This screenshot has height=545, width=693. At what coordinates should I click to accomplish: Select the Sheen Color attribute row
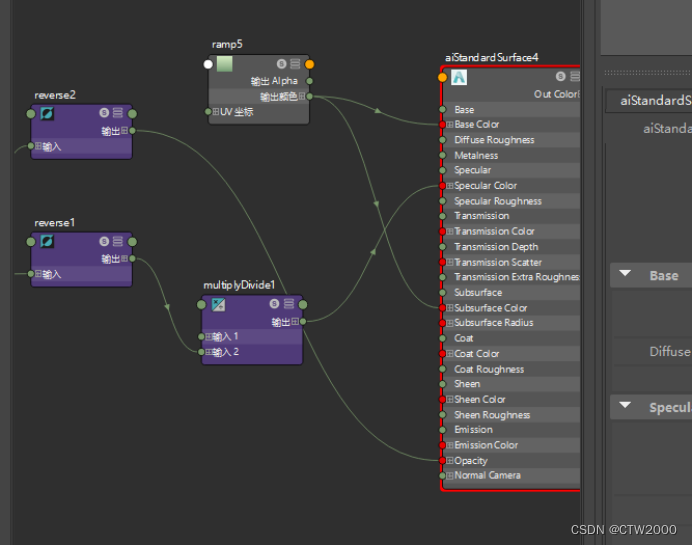(x=511, y=399)
